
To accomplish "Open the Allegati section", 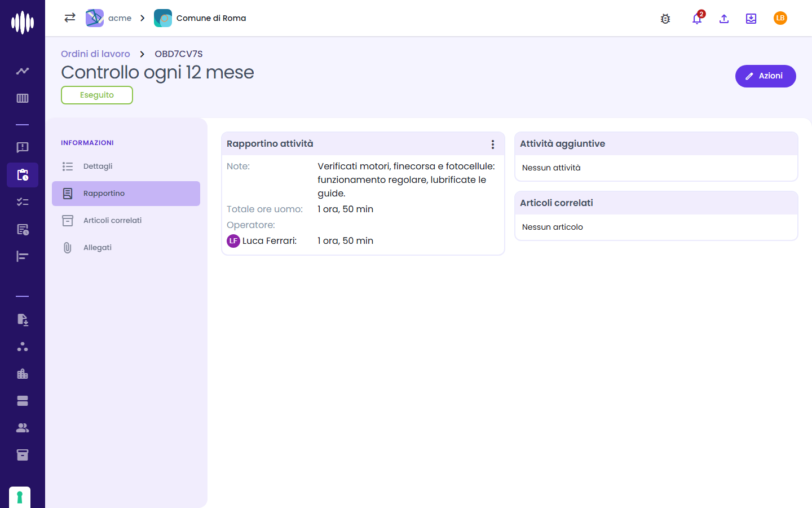I will tap(126, 248).
